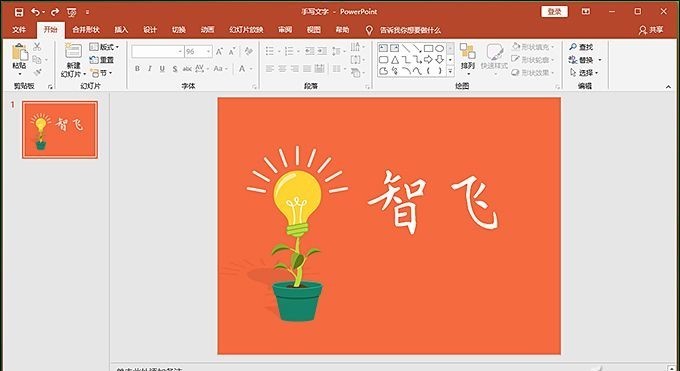Open 形状填充 shape fill color
Screen dimensions: 680x371
[533, 46]
